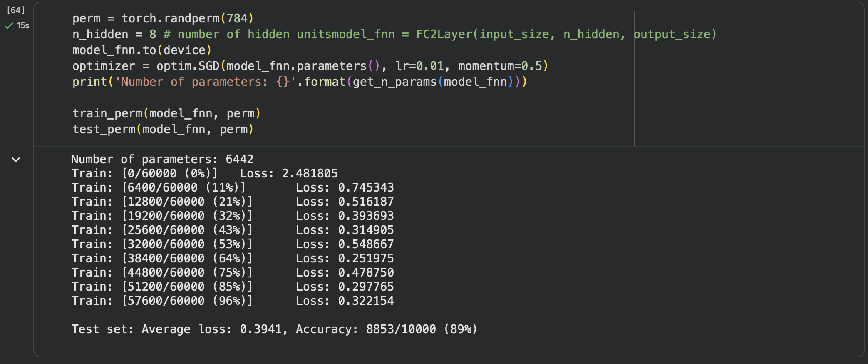Click the Train 38400/60000 (64%) output line

coord(162,258)
